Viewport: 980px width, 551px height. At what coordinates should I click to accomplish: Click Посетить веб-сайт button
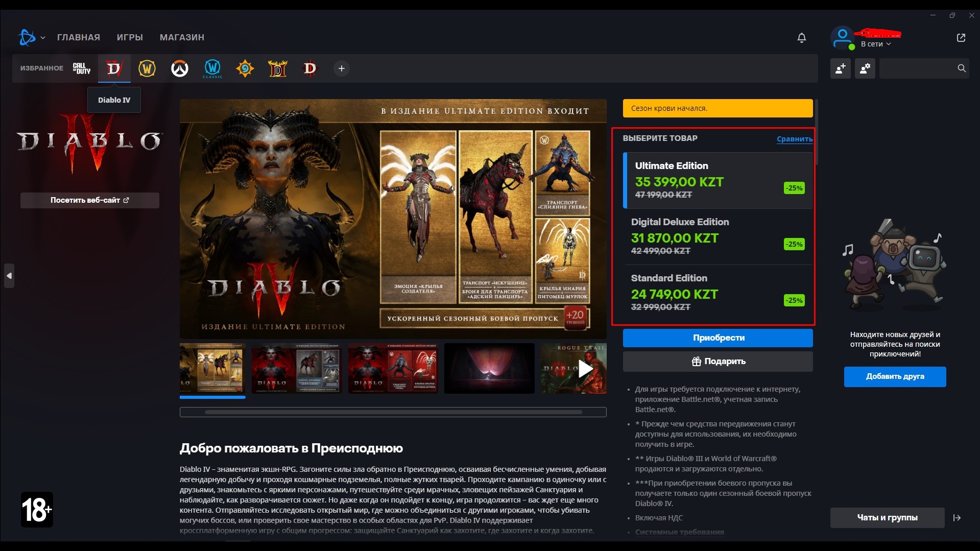(90, 200)
